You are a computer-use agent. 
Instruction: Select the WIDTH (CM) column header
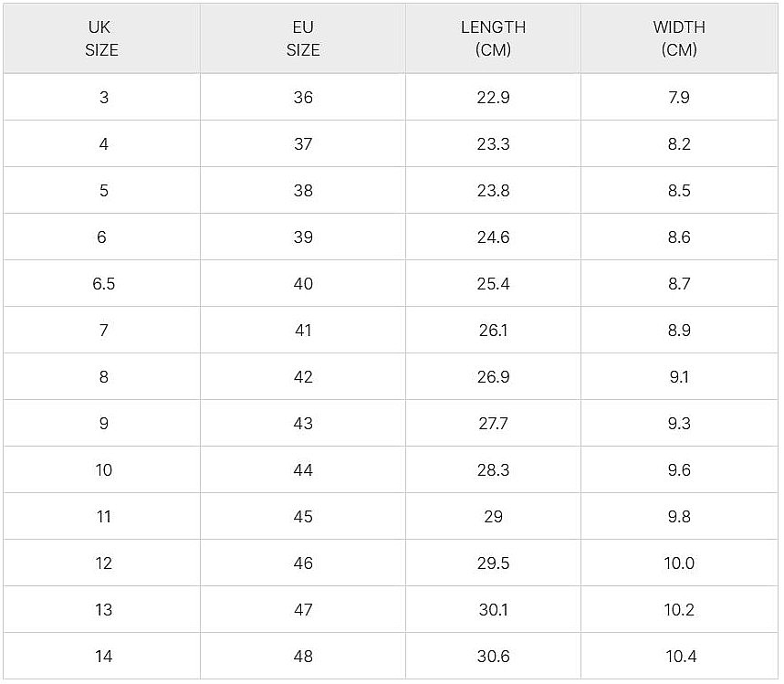[679, 39]
